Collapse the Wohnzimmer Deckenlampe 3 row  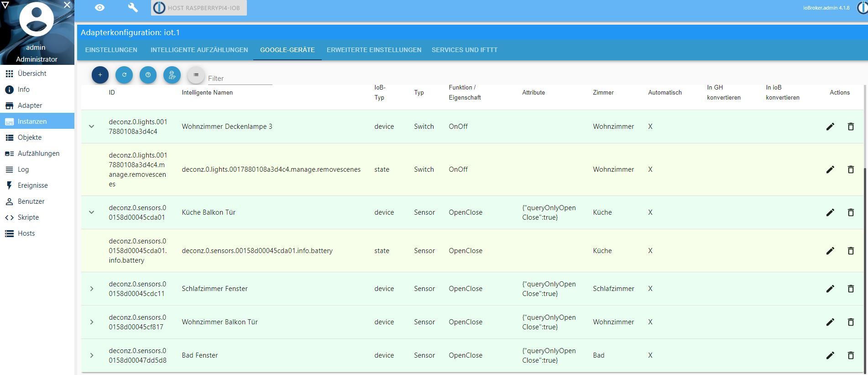pos(92,127)
